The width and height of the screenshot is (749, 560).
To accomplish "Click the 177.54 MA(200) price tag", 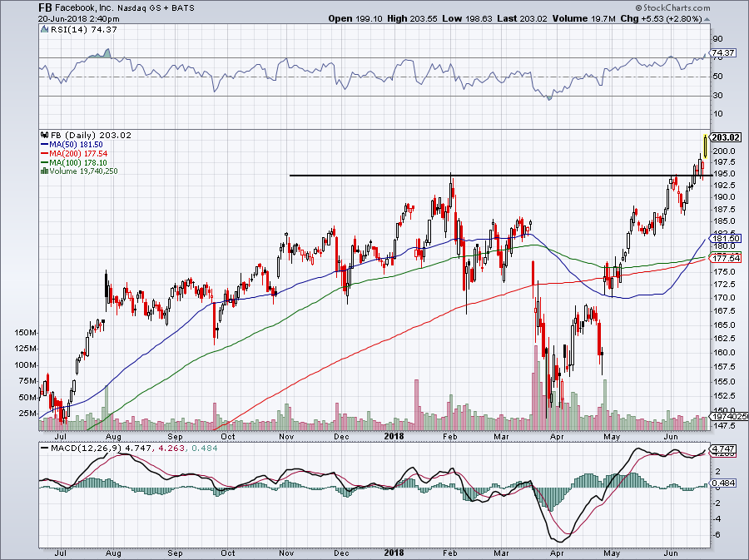I will pos(726,258).
